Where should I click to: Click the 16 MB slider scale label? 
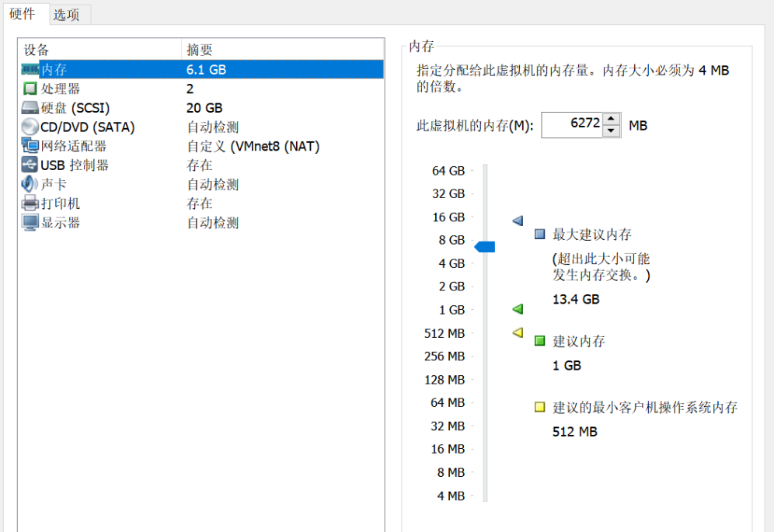click(x=448, y=449)
